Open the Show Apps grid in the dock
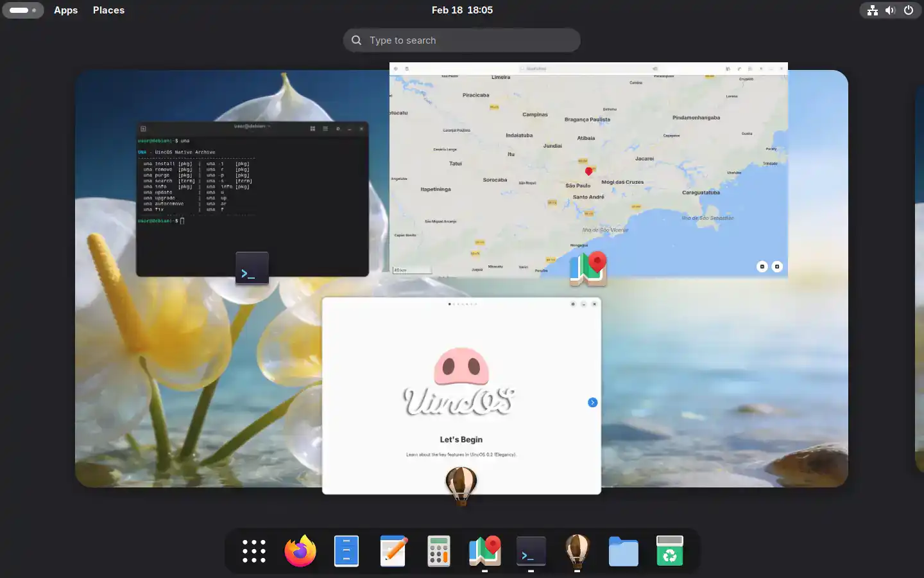This screenshot has width=924, height=578. pos(254,551)
